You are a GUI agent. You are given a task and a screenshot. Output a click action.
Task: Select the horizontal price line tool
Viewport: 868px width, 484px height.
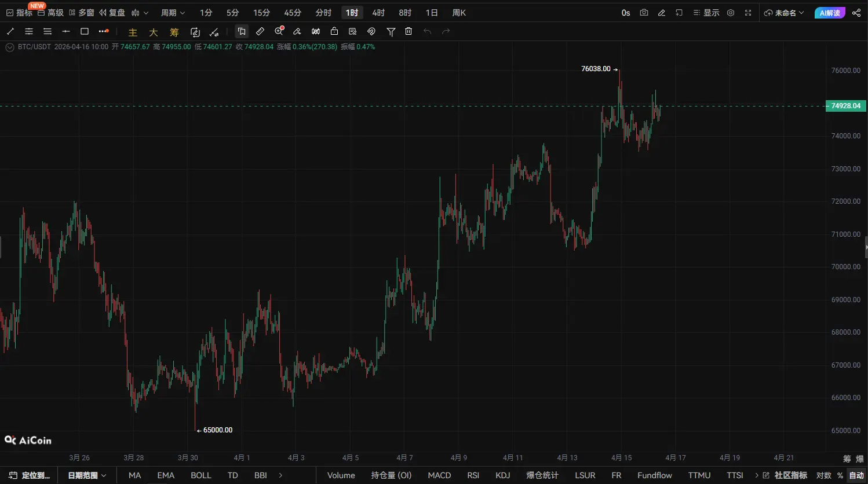click(x=66, y=31)
